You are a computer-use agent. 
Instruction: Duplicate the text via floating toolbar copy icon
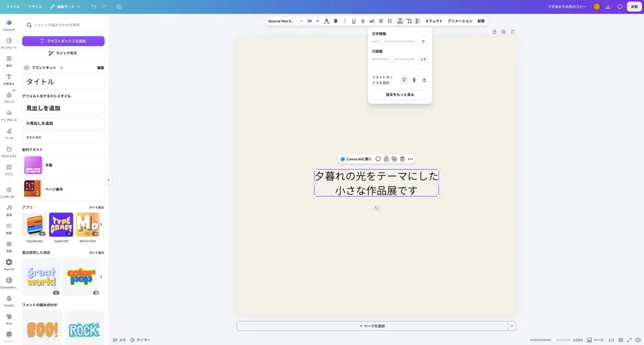[394, 159]
